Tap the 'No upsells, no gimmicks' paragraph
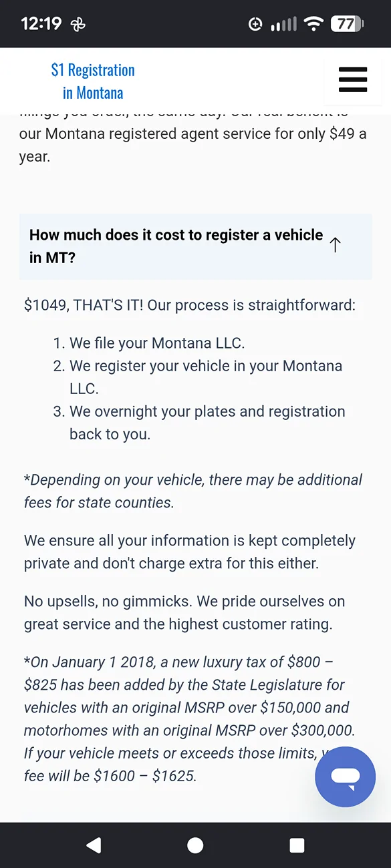This screenshot has width=391, height=868. 184,613
